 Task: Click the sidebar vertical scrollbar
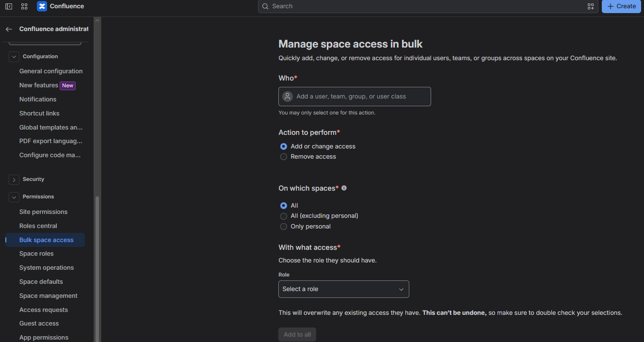click(97, 269)
